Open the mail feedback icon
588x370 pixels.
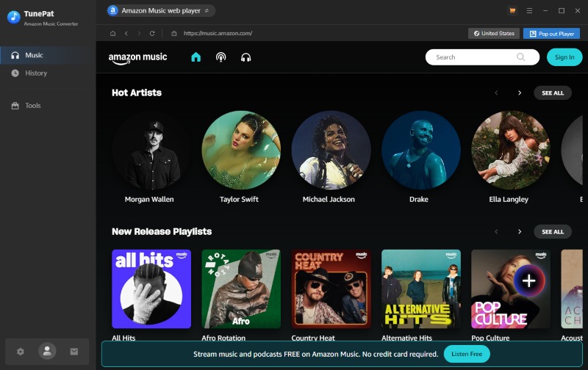(x=74, y=351)
